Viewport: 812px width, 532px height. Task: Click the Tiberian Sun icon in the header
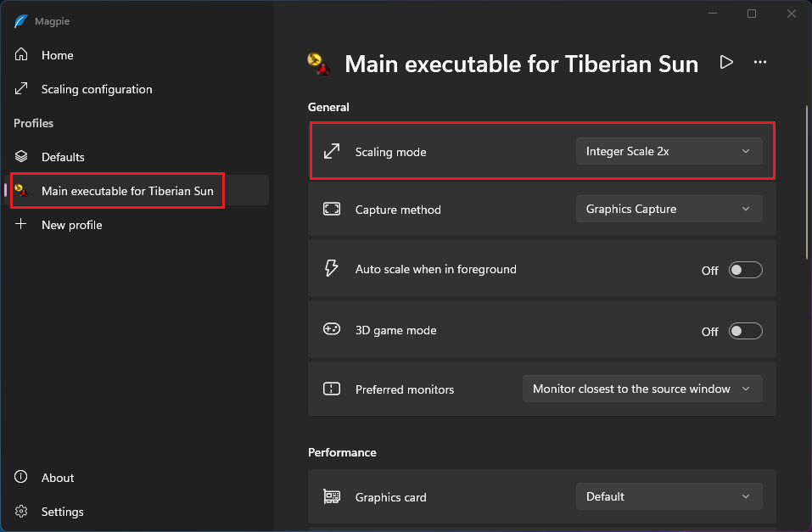tap(319, 64)
